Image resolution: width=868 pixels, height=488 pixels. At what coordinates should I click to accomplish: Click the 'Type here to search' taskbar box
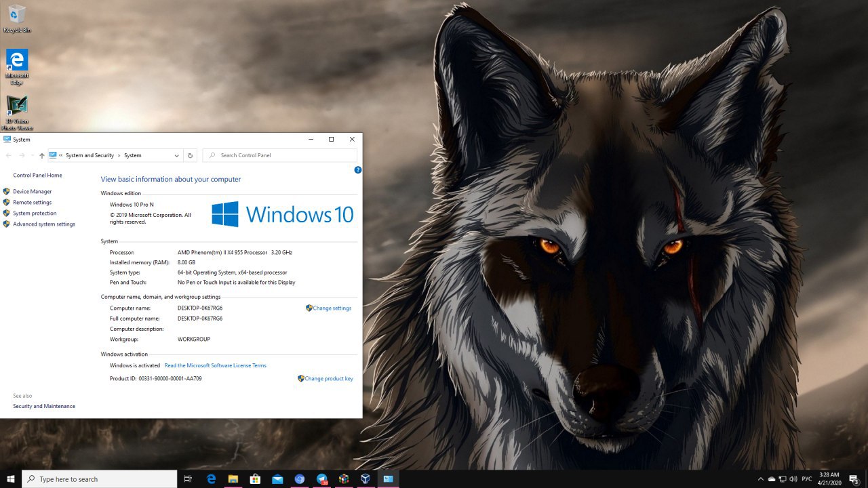[x=100, y=479]
